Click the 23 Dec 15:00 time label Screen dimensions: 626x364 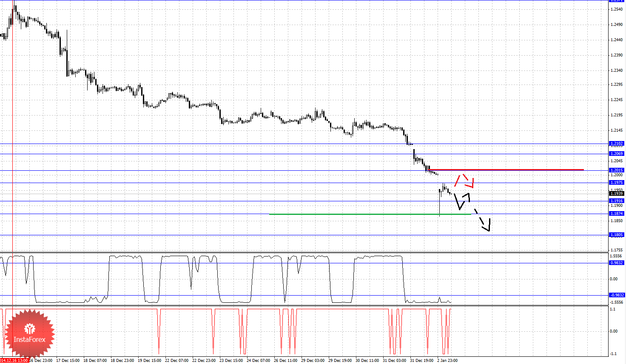click(x=231, y=361)
